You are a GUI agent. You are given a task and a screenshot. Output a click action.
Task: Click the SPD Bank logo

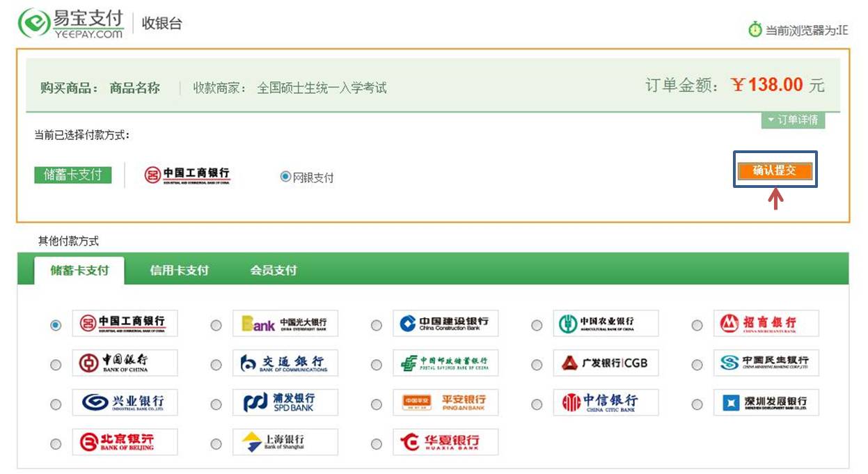(285, 403)
